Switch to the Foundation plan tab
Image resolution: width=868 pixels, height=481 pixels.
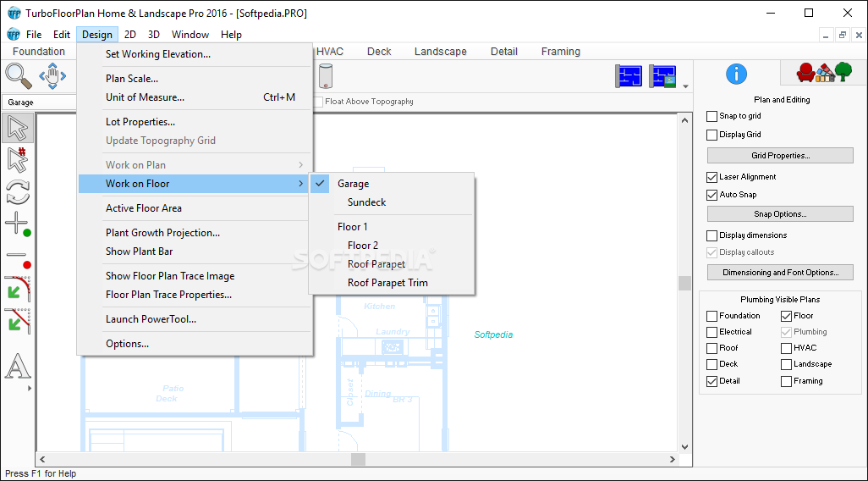39,52
